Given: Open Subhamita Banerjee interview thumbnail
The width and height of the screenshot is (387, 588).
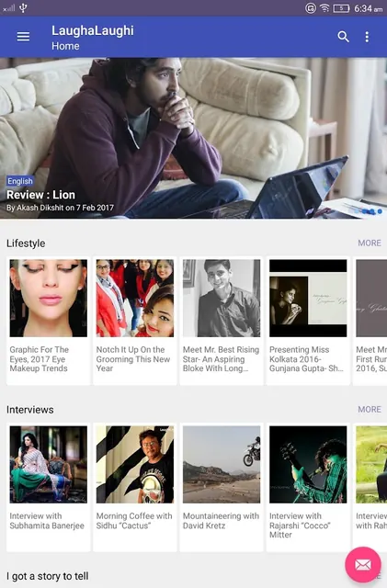Looking at the screenshot, I should (49, 464).
